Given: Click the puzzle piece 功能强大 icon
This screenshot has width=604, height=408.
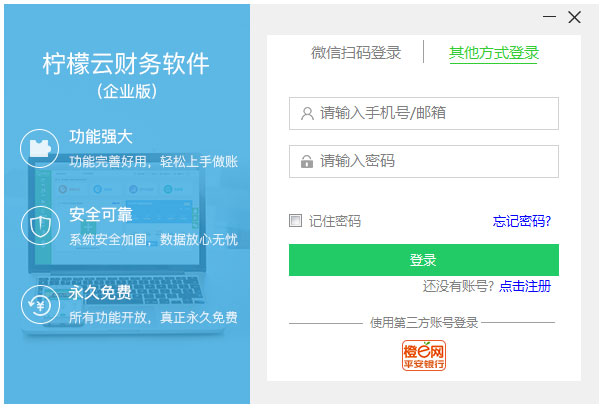Looking at the screenshot, I should point(39,148).
